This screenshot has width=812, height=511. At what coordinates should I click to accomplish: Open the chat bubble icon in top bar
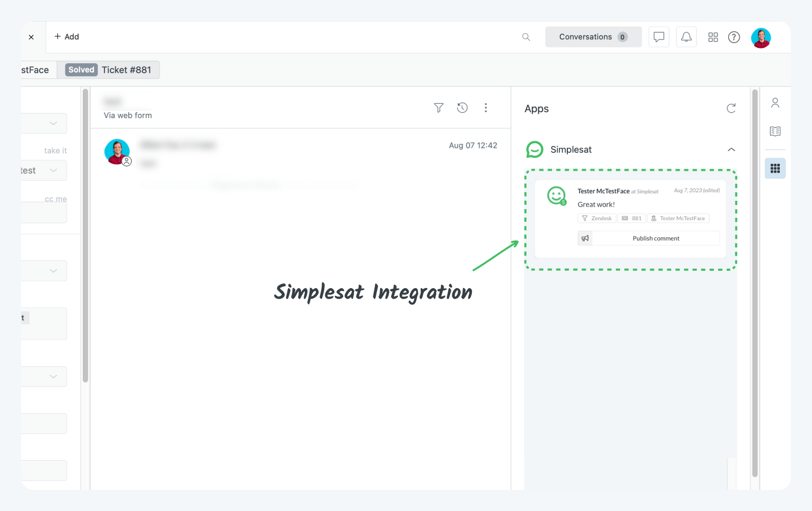tap(659, 37)
